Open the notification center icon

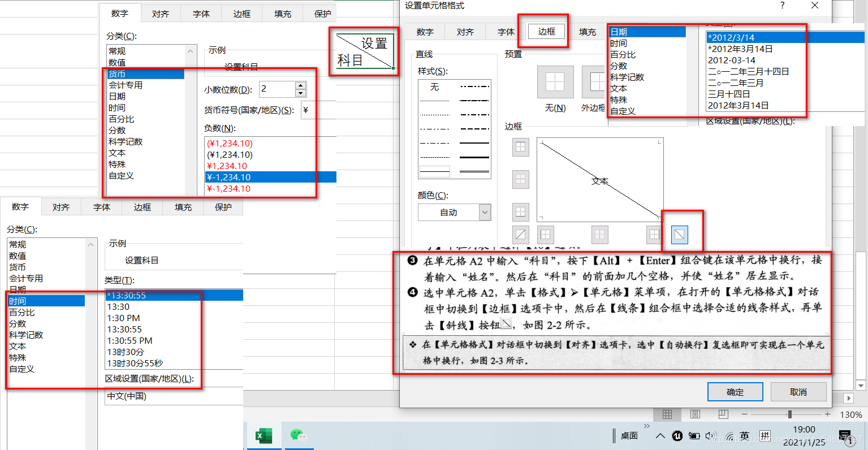click(x=845, y=436)
